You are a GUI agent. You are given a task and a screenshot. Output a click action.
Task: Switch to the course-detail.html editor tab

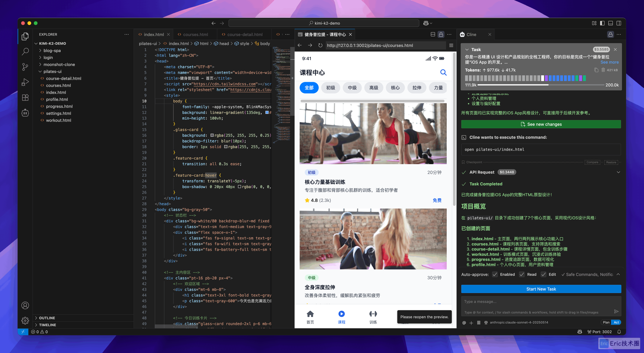[x=245, y=35]
